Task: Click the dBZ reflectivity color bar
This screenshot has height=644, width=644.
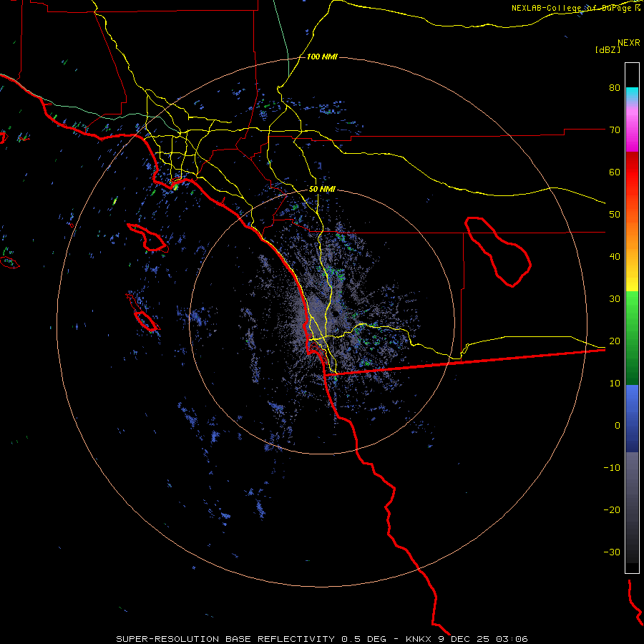Action: click(x=632, y=318)
